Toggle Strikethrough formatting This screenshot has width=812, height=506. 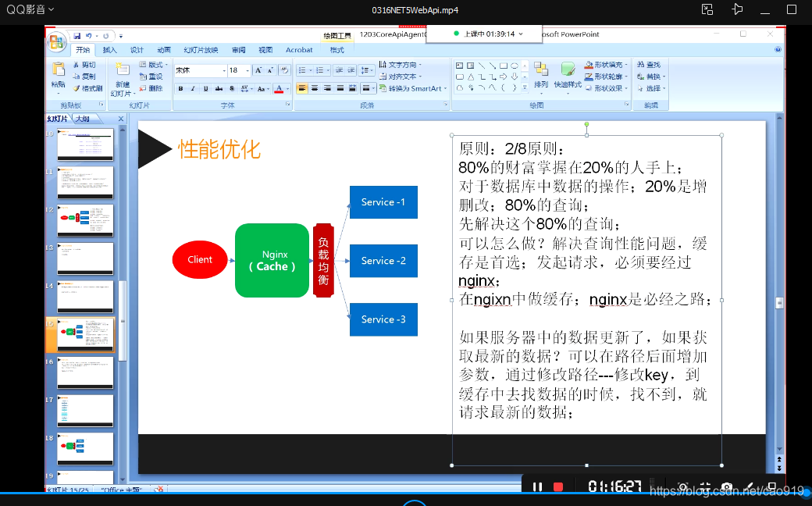[219, 88]
